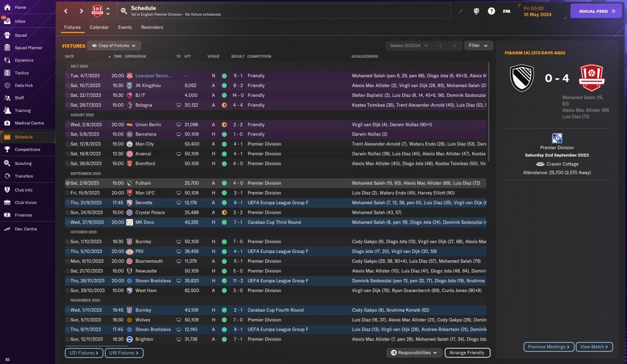Click the View Match button

tap(594, 347)
